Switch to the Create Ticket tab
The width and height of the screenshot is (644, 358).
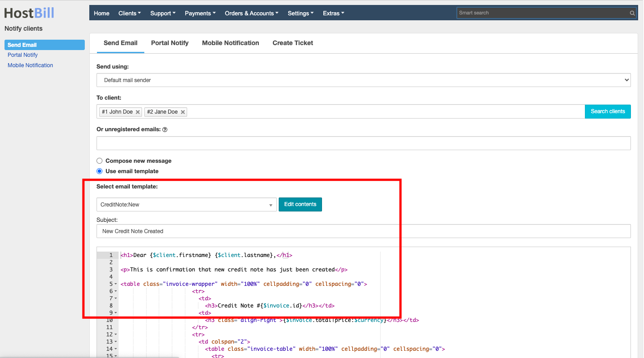(x=292, y=43)
